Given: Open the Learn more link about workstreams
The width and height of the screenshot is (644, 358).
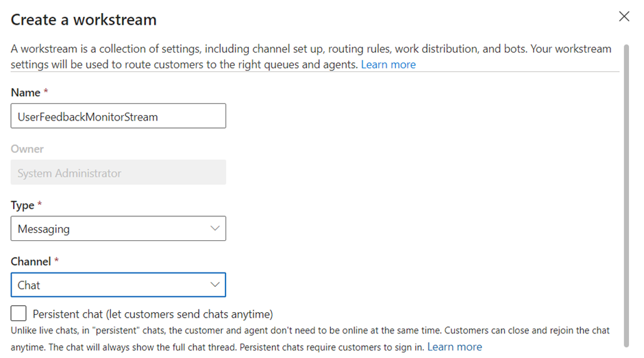Looking at the screenshot, I should (x=388, y=64).
